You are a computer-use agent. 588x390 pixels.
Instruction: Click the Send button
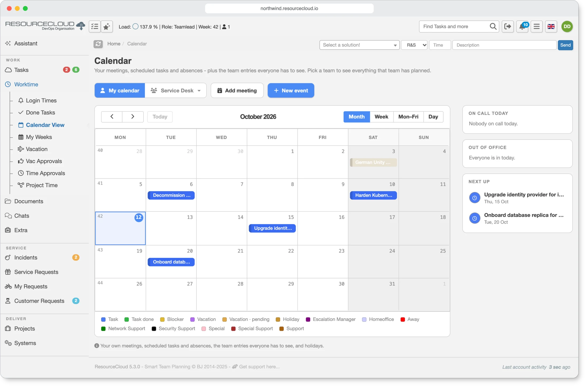click(x=565, y=45)
